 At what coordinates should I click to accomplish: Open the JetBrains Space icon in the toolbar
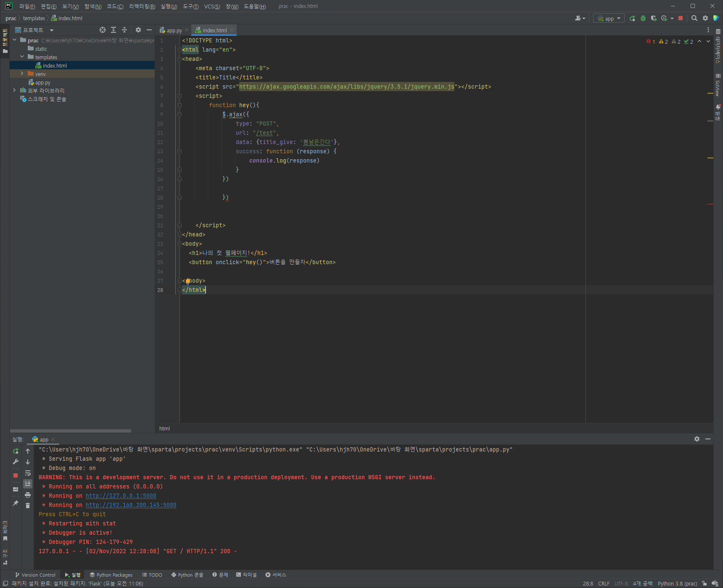click(x=716, y=18)
